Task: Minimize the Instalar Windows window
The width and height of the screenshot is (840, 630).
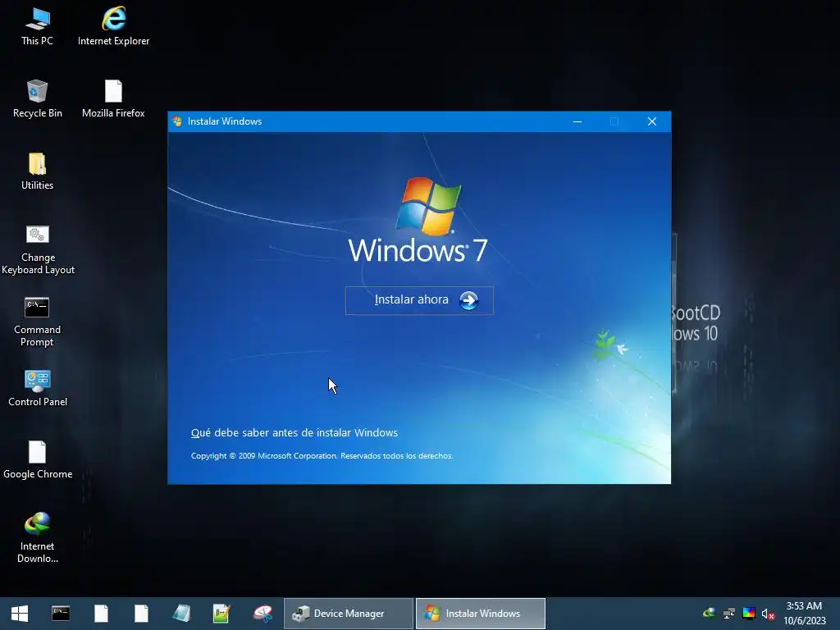Action: [x=577, y=121]
